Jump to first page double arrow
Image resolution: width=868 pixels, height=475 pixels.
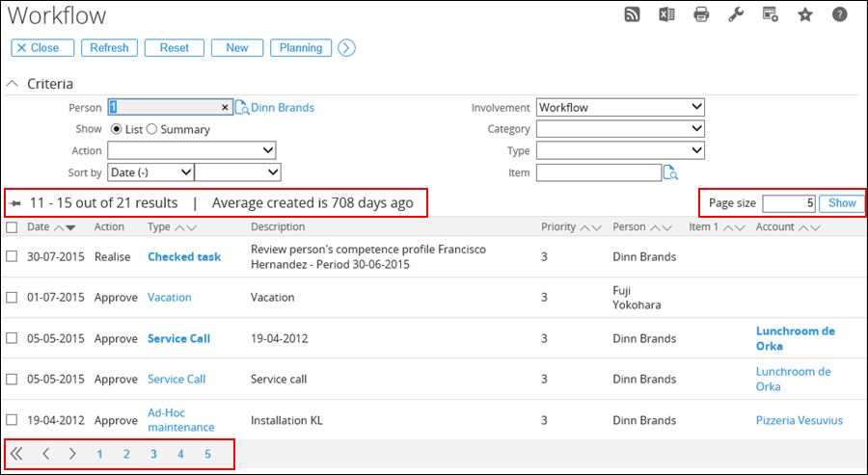tap(16, 454)
